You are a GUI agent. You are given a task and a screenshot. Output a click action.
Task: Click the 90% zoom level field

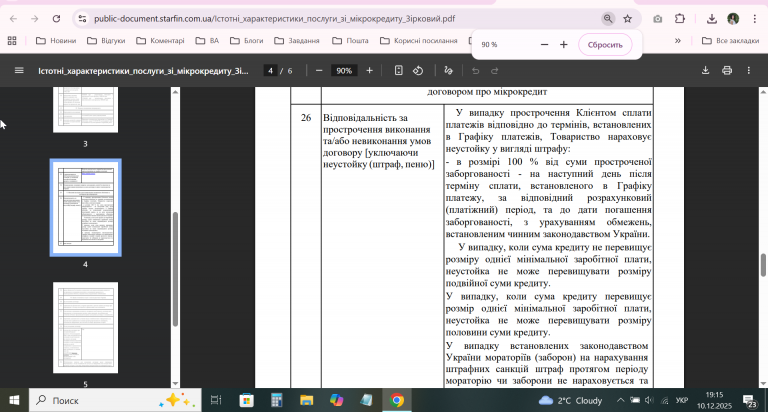point(344,70)
